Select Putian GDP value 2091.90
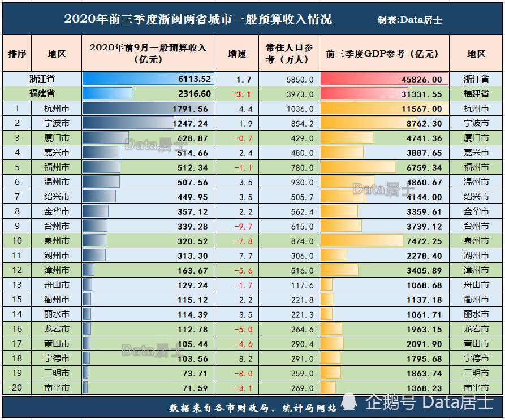505x420 pixels. pyautogui.click(x=424, y=344)
